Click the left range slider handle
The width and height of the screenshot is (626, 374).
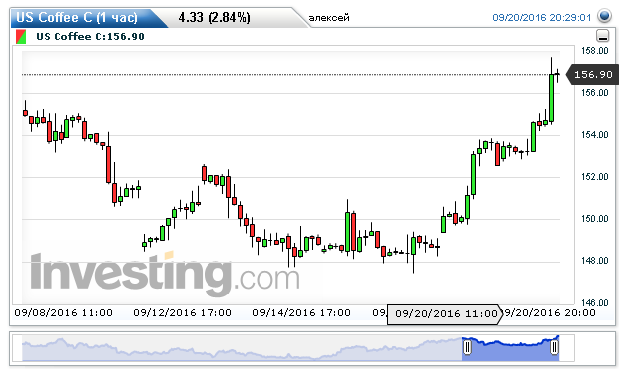pos(467,347)
